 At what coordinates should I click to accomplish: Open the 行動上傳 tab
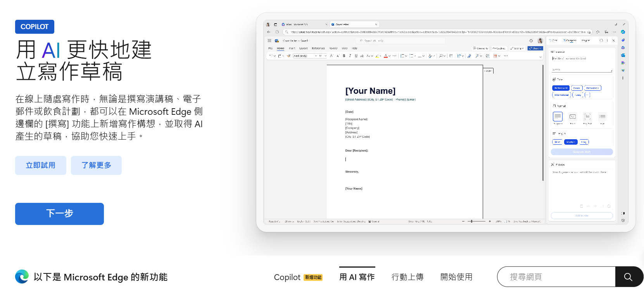tap(407, 277)
